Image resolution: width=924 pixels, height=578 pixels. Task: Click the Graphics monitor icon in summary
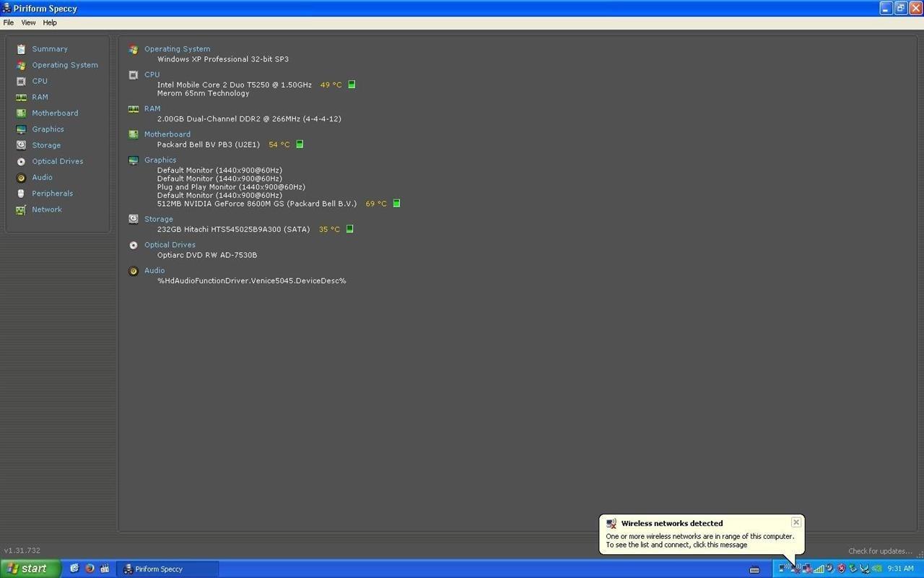point(134,160)
